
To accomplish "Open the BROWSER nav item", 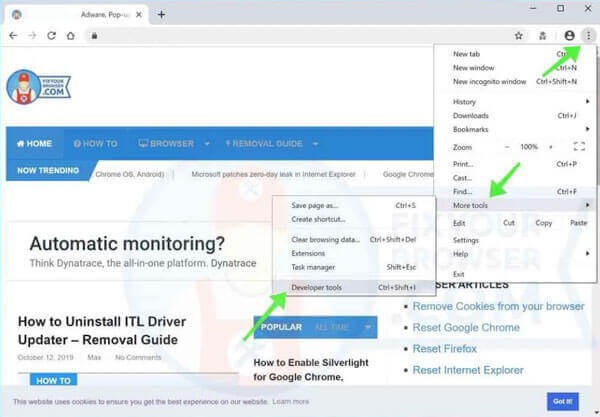I will [x=166, y=143].
